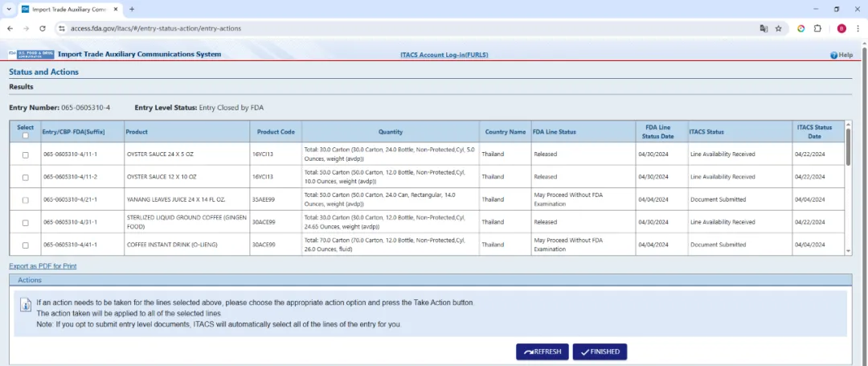Click the site information icon in address bar
This screenshot has height=366, width=868.
coord(61,28)
